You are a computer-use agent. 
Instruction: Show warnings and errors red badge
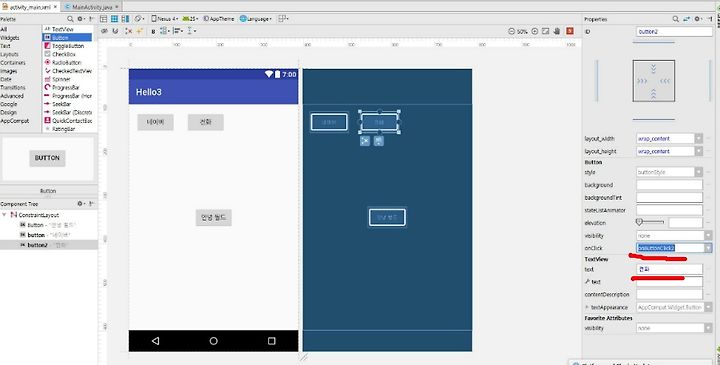pos(570,31)
